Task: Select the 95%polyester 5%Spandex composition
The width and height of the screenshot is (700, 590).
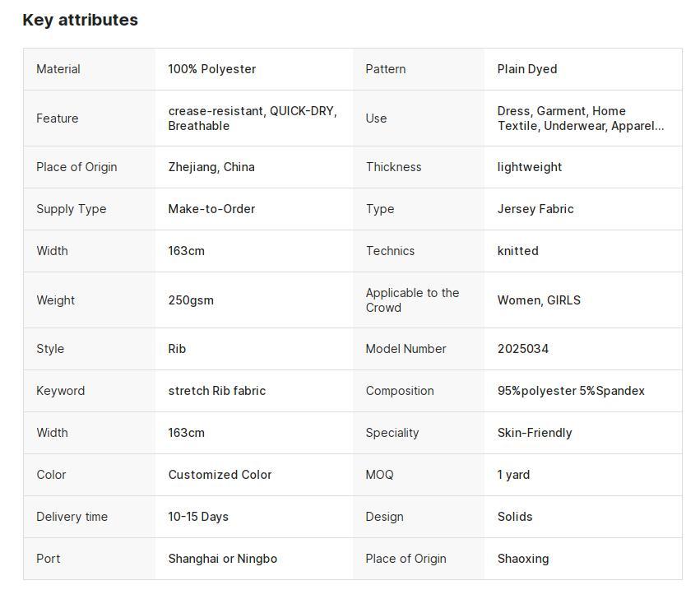Action: point(571,391)
